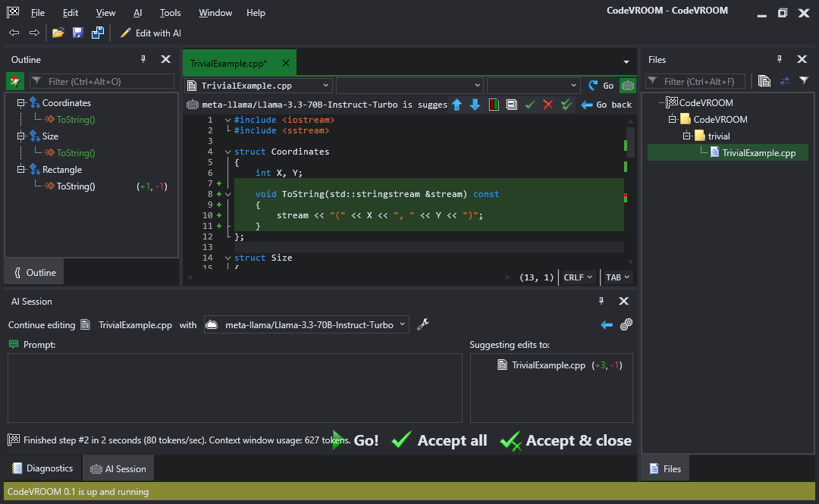Close the Outline panel

coord(165,59)
